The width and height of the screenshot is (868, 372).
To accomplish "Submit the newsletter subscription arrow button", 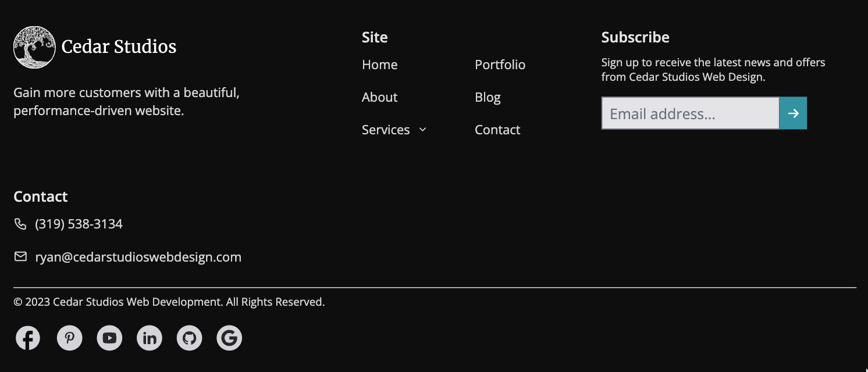I will 793,113.
